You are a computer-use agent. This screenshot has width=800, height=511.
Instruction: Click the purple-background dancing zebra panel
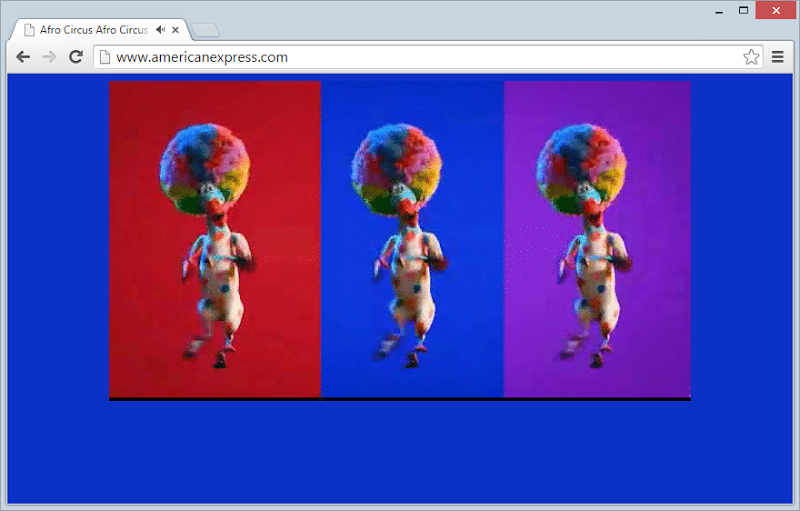[597, 239]
